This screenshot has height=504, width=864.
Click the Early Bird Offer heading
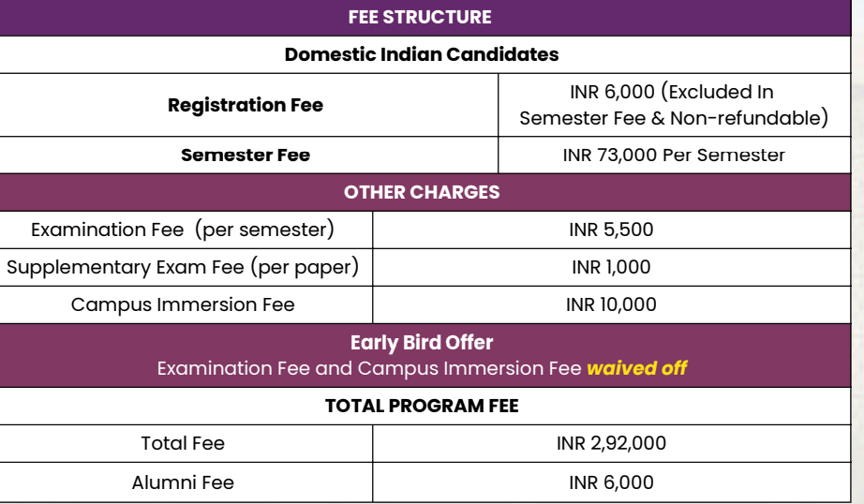click(422, 343)
